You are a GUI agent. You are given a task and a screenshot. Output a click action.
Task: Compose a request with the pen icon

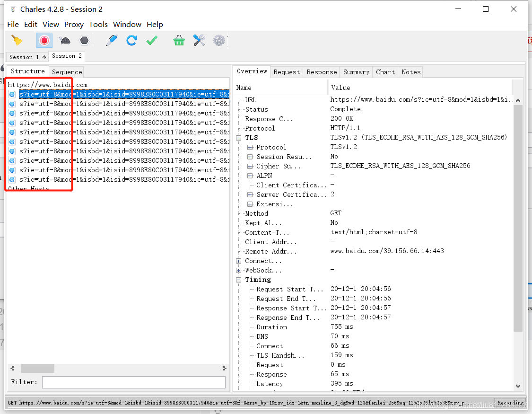[111, 40]
